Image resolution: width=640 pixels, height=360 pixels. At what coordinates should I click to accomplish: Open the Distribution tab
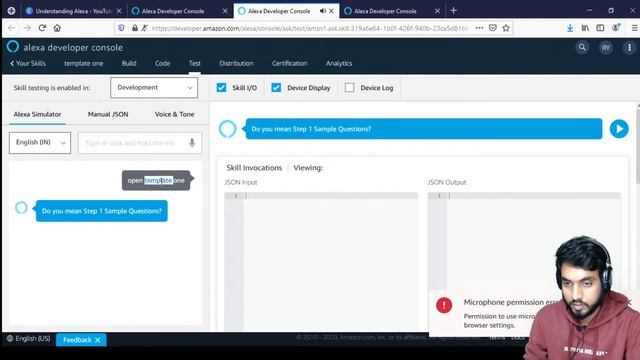click(236, 63)
